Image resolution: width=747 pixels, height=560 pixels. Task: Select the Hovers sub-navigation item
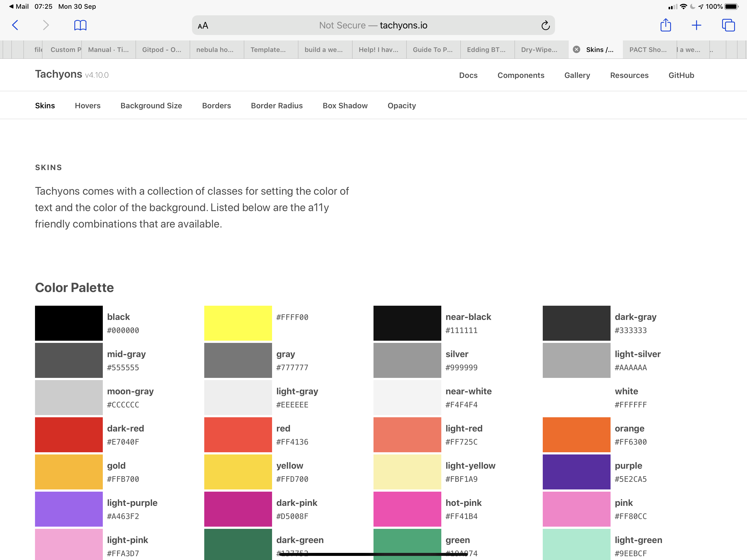pyautogui.click(x=88, y=106)
